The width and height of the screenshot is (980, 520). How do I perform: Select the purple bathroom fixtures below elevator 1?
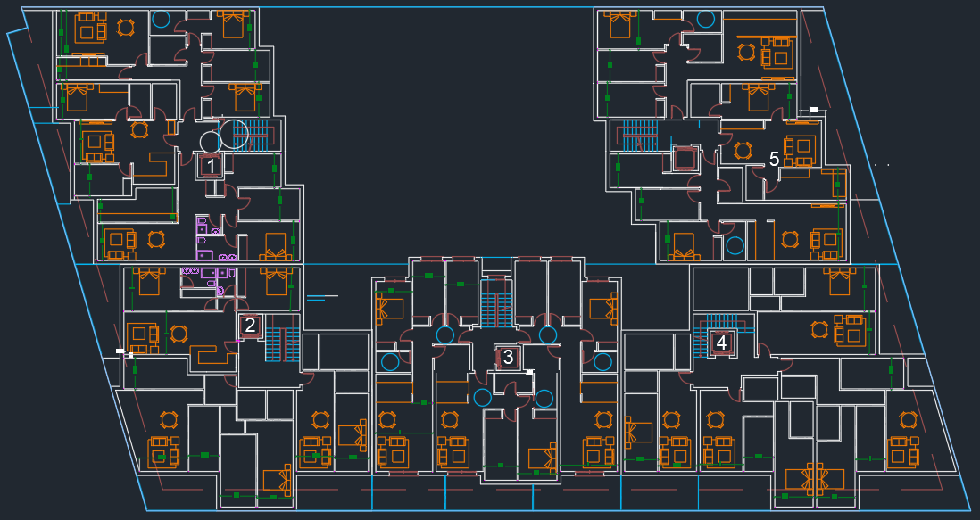[x=204, y=234]
